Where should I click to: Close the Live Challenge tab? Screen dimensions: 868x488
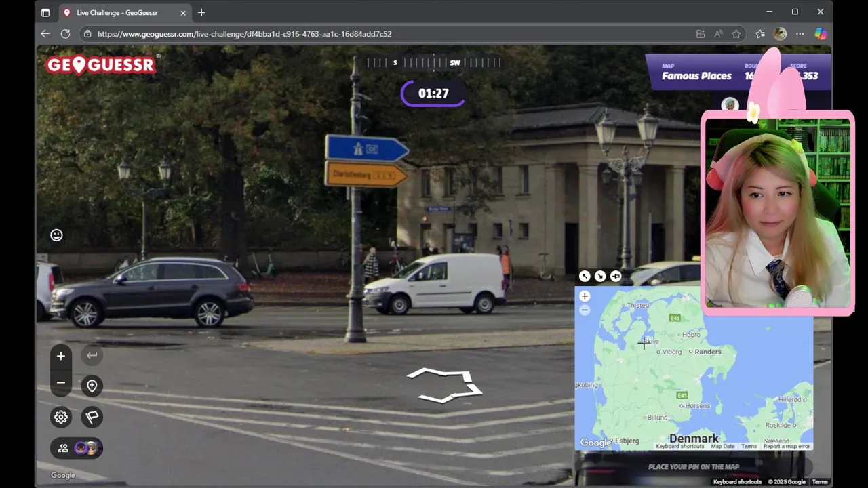pos(183,12)
